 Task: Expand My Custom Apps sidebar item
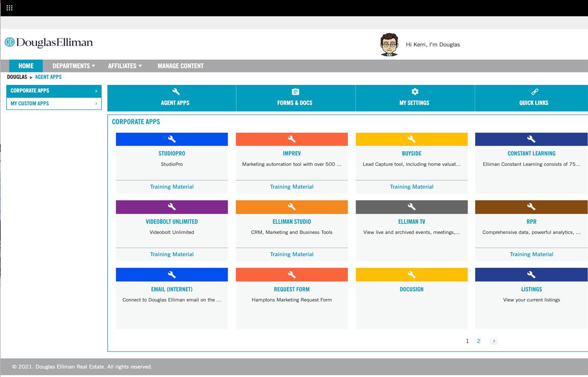click(54, 104)
